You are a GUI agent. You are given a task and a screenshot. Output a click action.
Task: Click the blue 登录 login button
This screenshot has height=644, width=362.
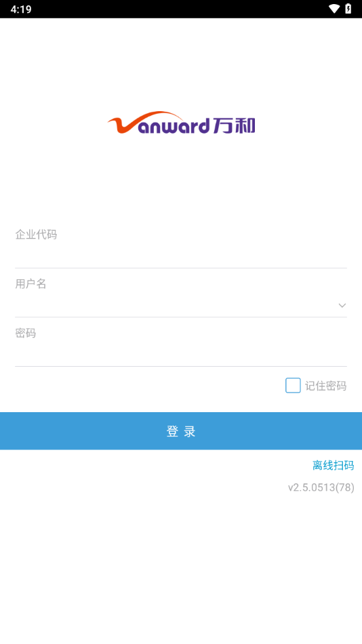(x=181, y=431)
